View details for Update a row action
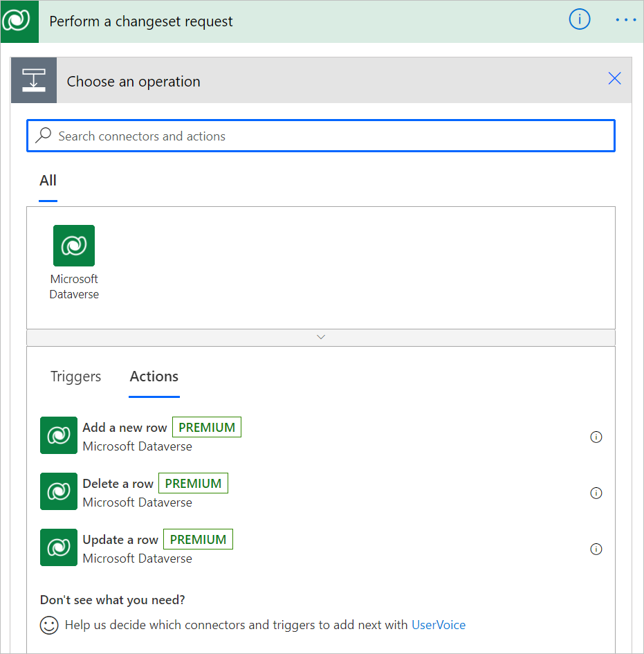 tap(596, 549)
